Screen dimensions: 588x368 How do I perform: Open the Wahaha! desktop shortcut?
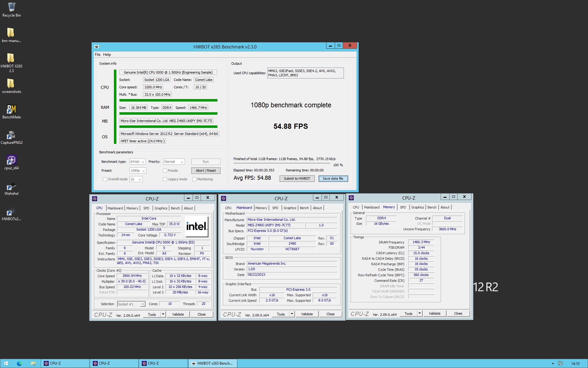(11, 188)
